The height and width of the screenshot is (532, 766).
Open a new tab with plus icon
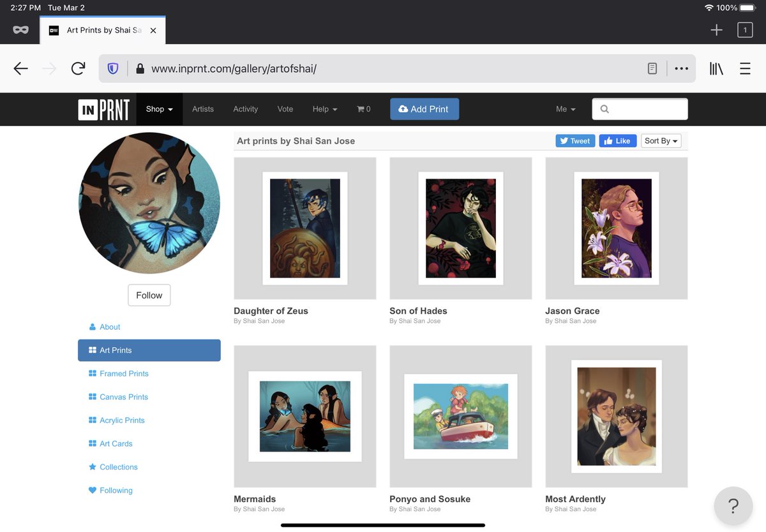(x=716, y=30)
